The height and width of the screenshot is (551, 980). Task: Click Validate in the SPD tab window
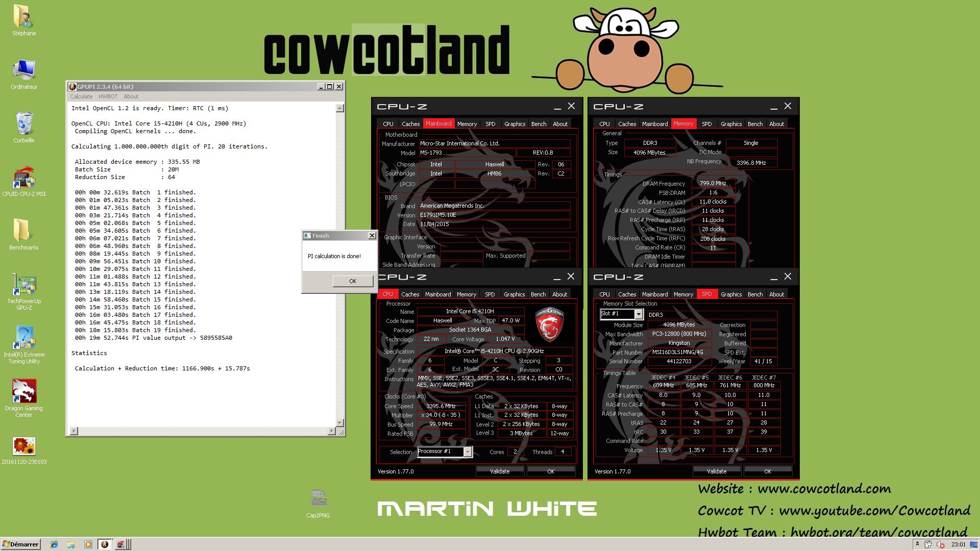[x=717, y=471]
